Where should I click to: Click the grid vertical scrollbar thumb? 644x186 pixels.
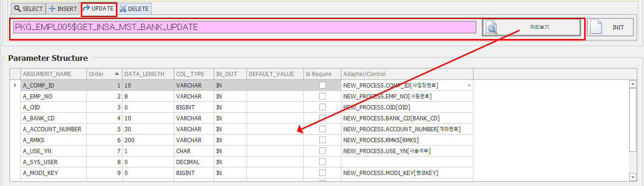632,120
